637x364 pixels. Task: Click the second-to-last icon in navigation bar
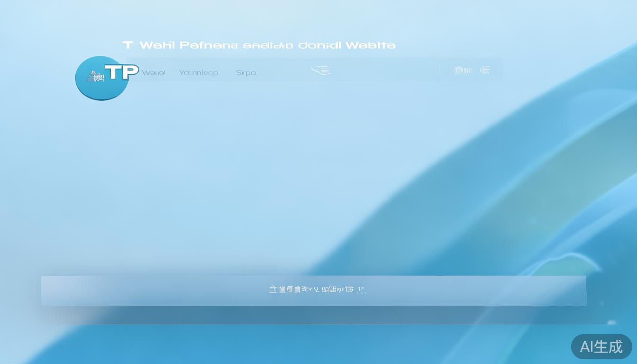tap(463, 71)
